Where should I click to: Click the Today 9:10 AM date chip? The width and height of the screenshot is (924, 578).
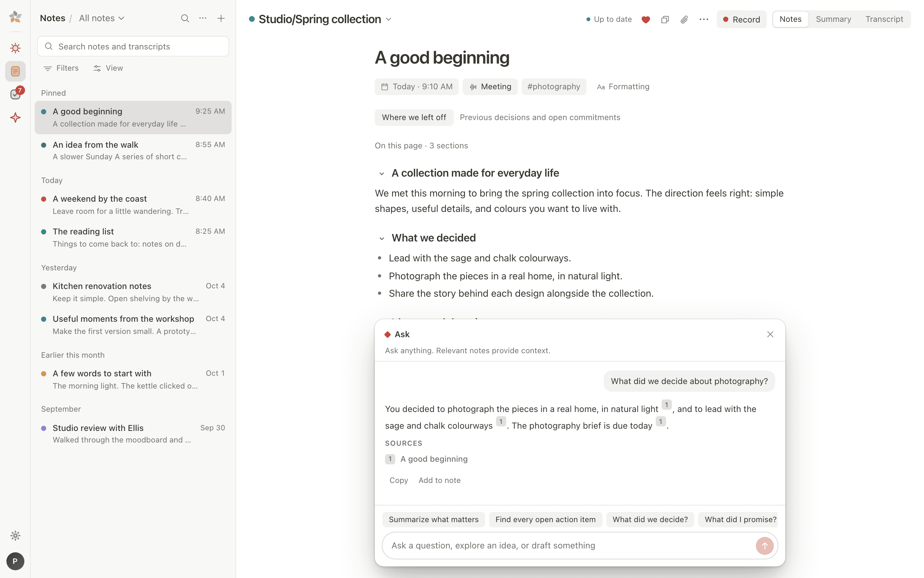click(416, 87)
